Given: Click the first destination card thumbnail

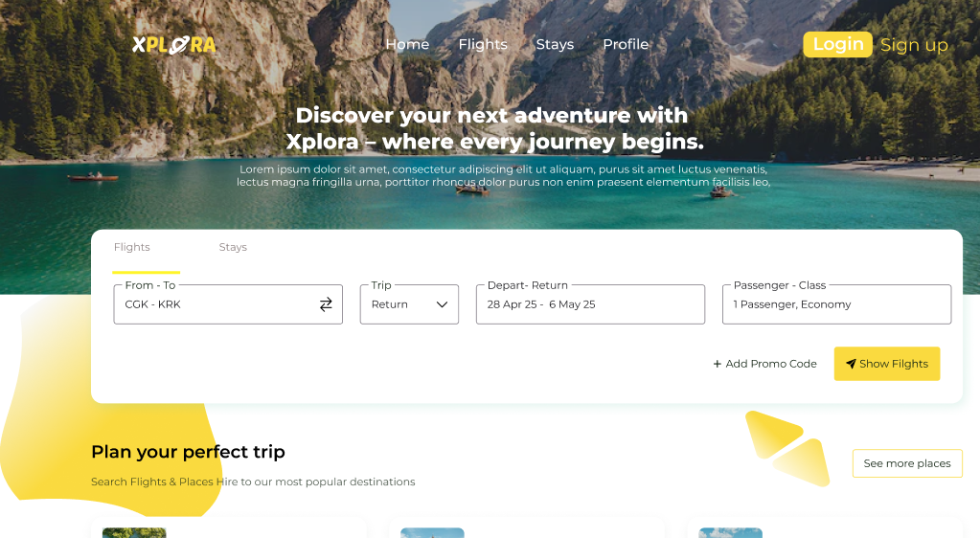Looking at the screenshot, I should 134,533.
